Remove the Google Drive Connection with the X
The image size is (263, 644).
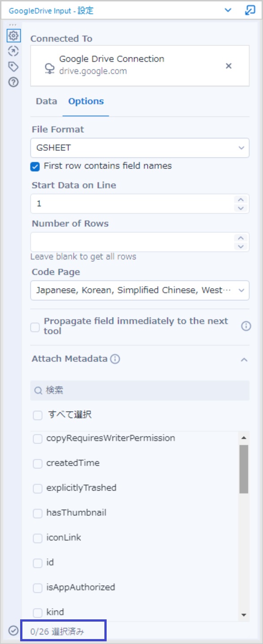coord(229,65)
